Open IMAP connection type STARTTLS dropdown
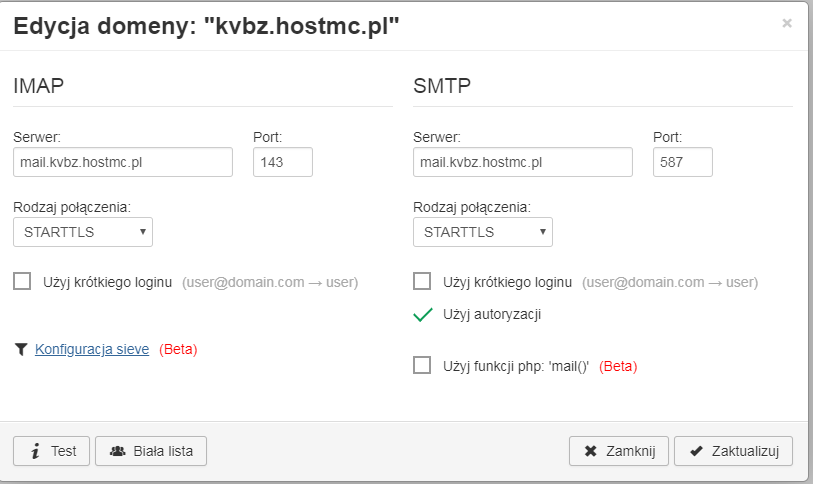This screenshot has height=484, width=813. coord(83,232)
